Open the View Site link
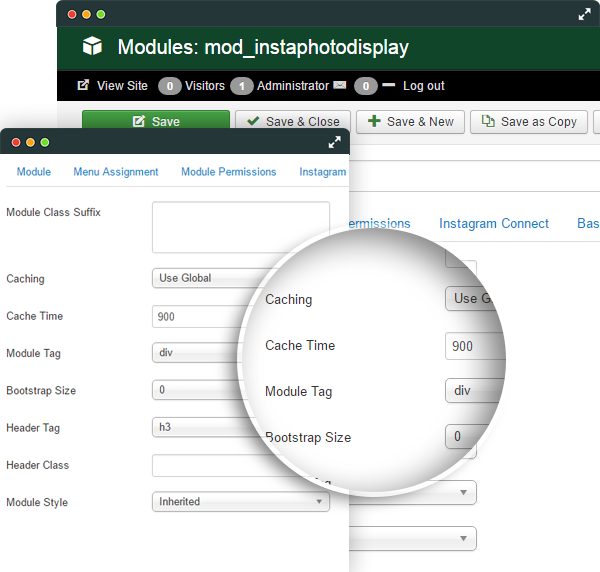Screen dimensions: 600x572 [122, 85]
